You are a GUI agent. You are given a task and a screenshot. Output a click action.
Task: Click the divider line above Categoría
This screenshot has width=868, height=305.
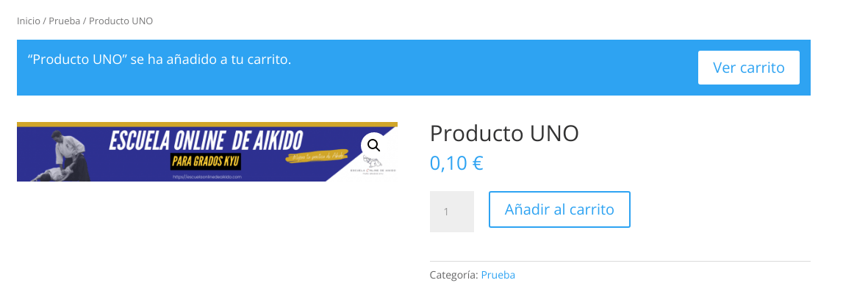(x=620, y=261)
